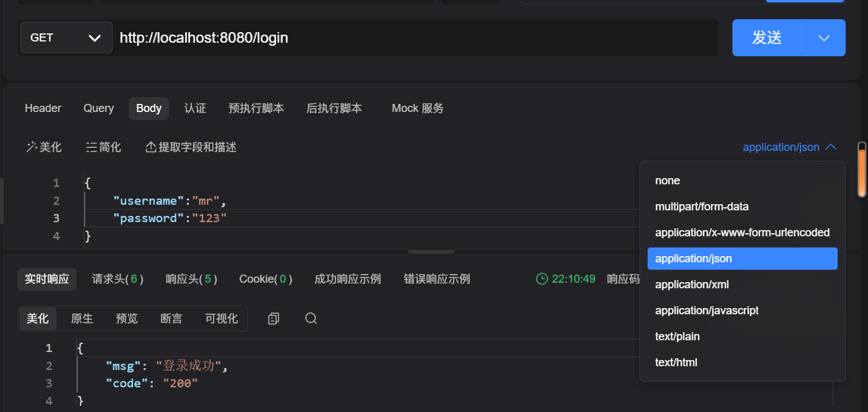Click the URL field with localhost:8080/login
Image resolution: width=868 pixels, height=412 pixels.
tap(415, 38)
